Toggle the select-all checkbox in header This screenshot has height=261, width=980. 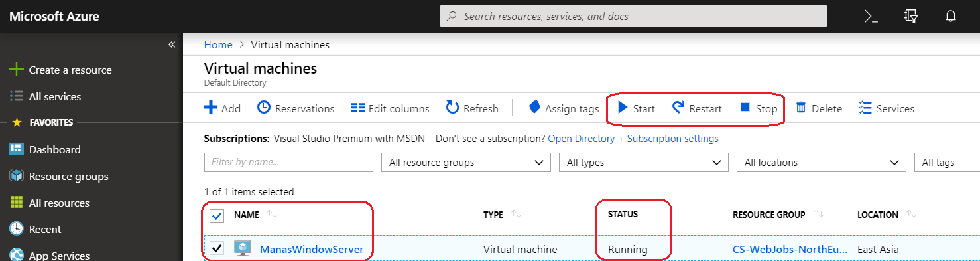(217, 216)
